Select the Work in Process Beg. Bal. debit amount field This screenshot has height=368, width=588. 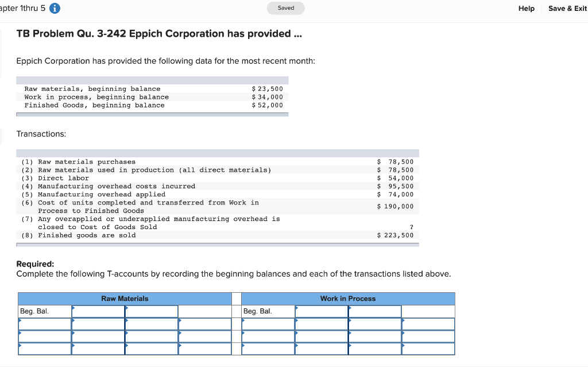(322, 311)
